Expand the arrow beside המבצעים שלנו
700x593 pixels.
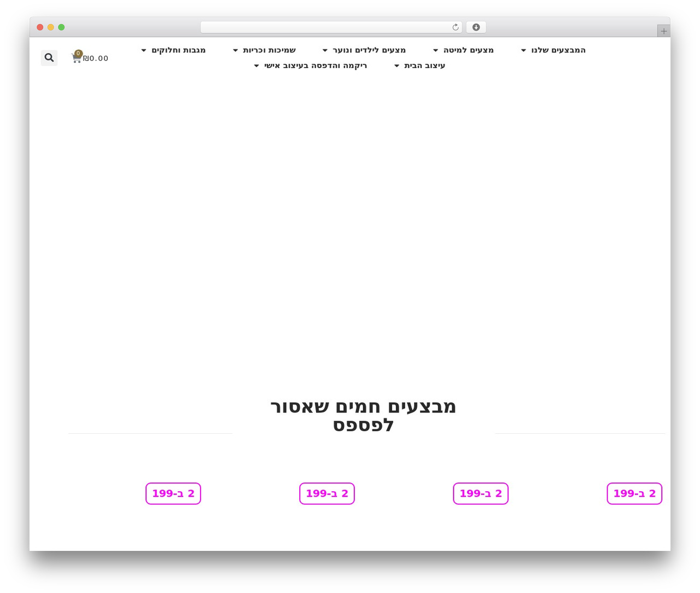523,50
